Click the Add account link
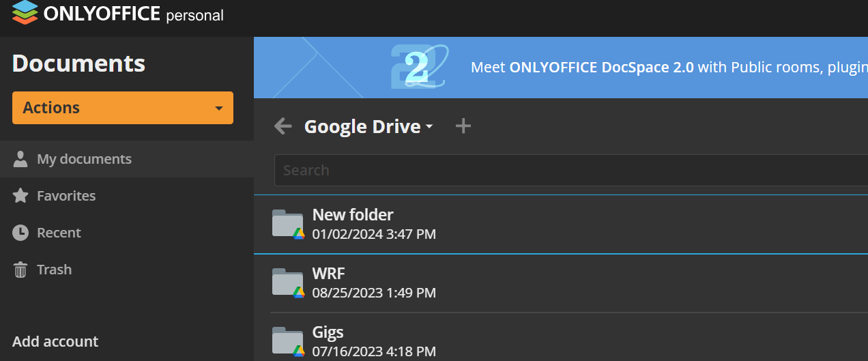This screenshot has width=868, height=361. click(55, 341)
